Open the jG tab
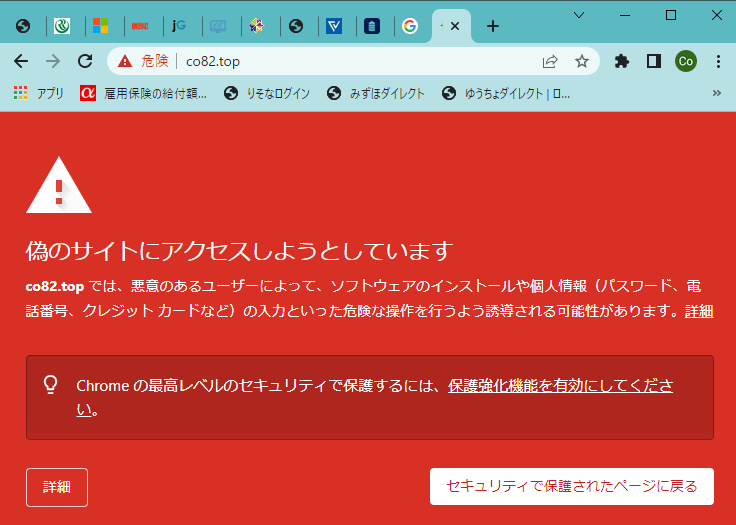Image resolution: width=736 pixels, height=525 pixels. 178,26
